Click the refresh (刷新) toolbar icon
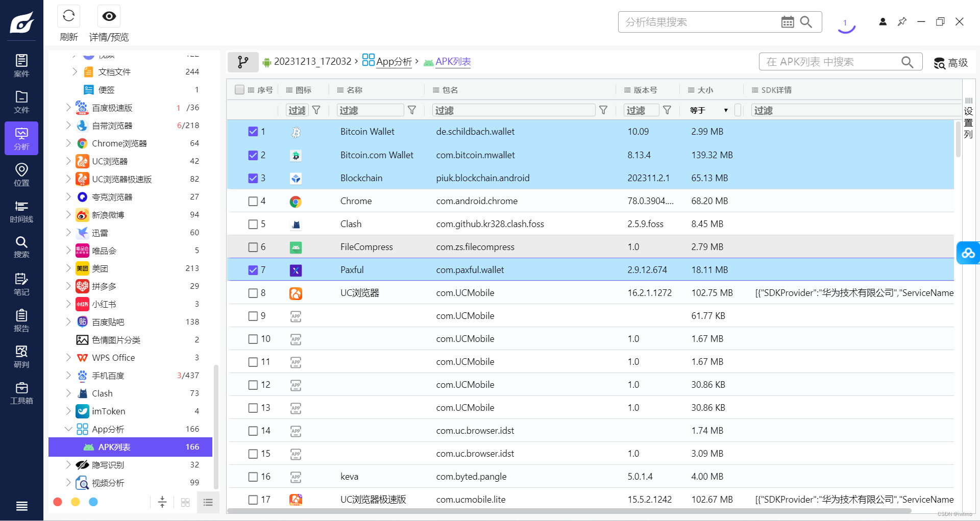The width and height of the screenshot is (980, 521). [68, 16]
